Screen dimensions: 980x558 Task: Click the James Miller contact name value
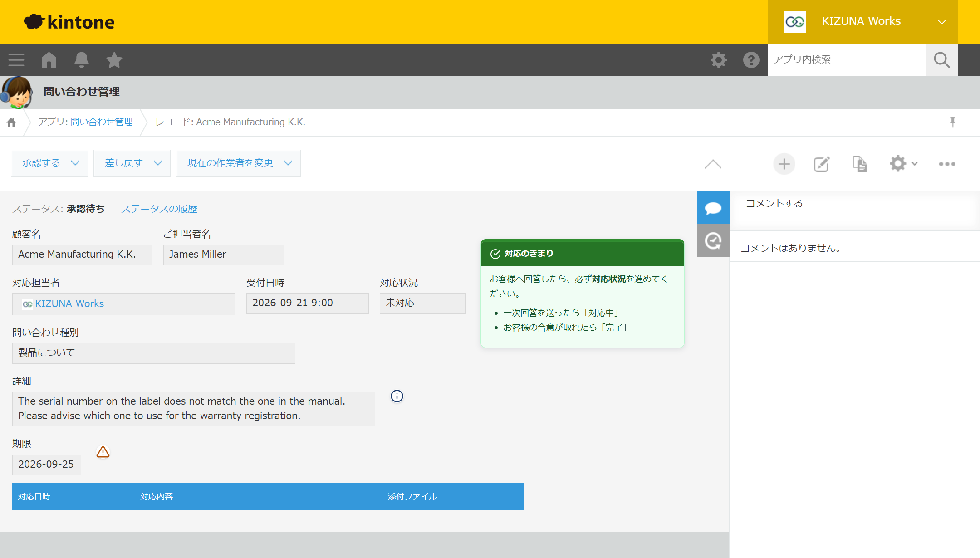coord(224,255)
